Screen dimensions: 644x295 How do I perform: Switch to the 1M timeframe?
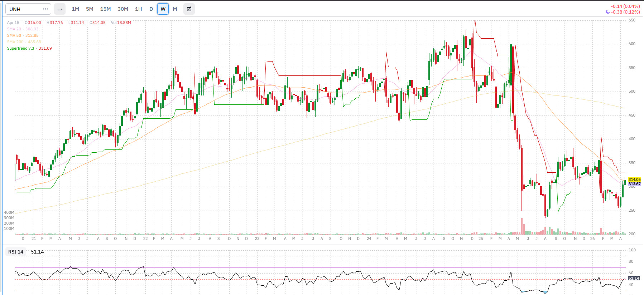[x=75, y=9]
